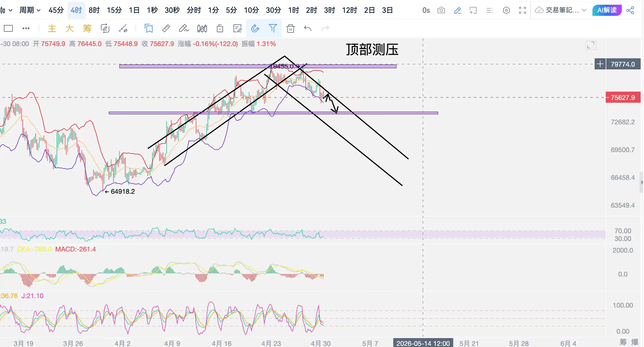
Task: Select the ruler measurement tool
Action: [x=166, y=28]
